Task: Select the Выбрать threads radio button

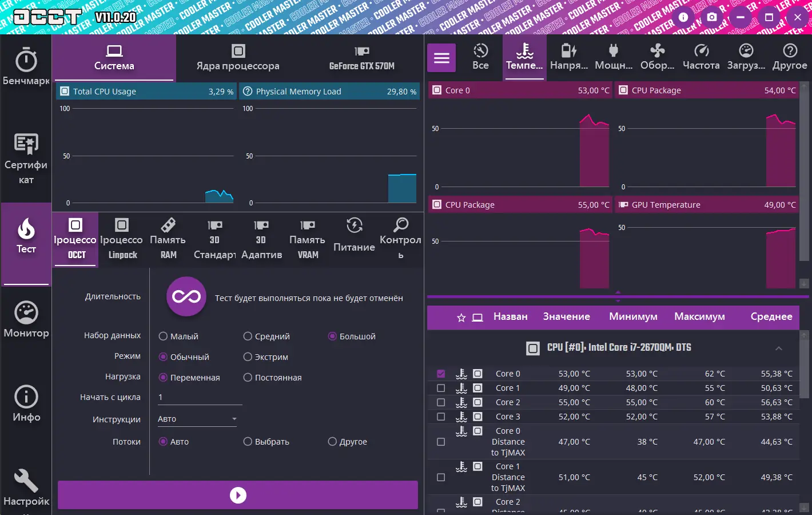Action: [248, 442]
